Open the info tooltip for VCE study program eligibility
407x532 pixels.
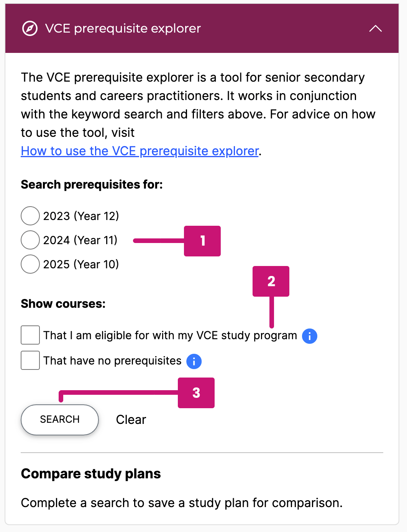click(309, 336)
